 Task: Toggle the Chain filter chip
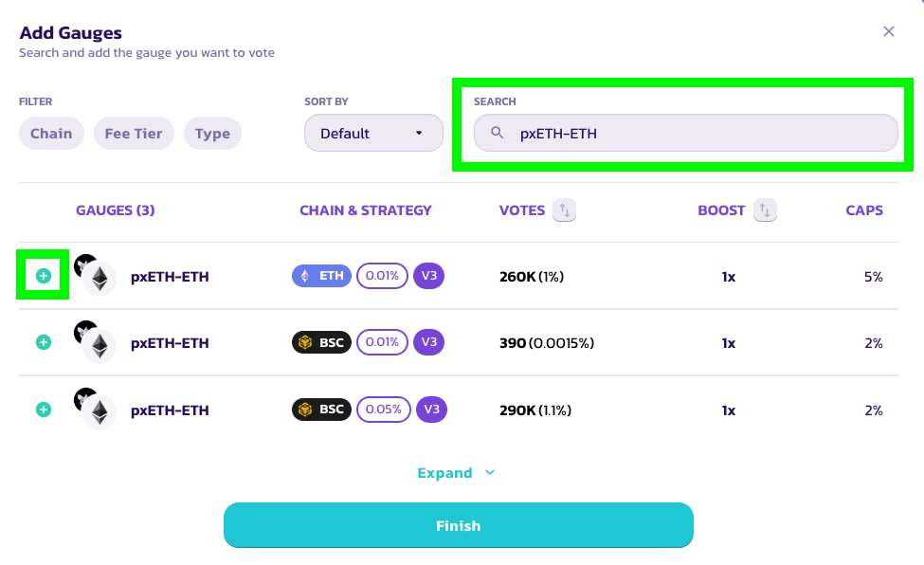pos(51,134)
